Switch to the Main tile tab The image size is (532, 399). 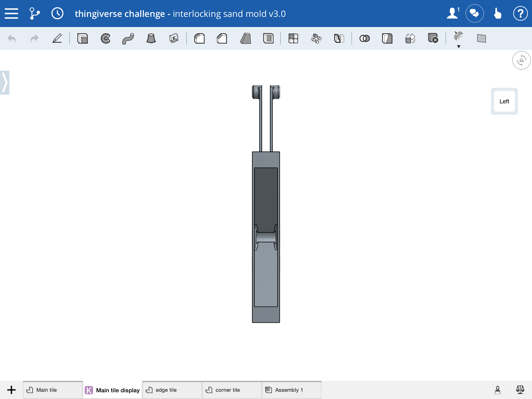[53, 390]
